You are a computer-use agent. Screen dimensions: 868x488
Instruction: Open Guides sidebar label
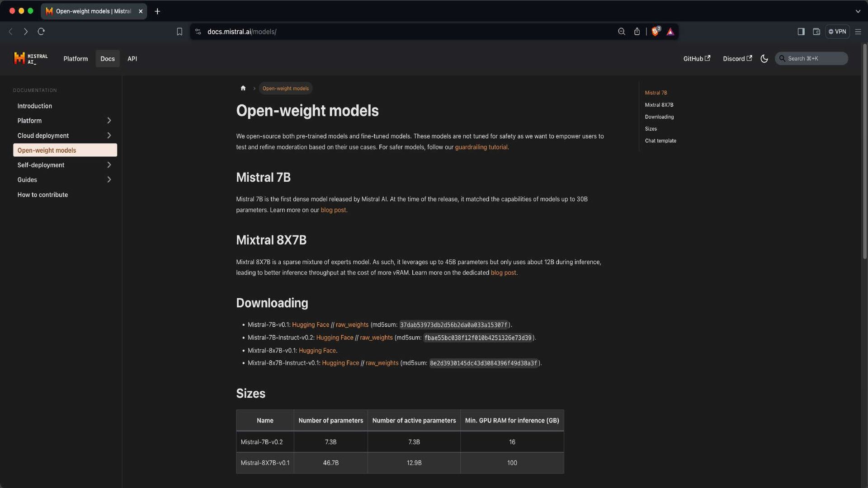27,180
